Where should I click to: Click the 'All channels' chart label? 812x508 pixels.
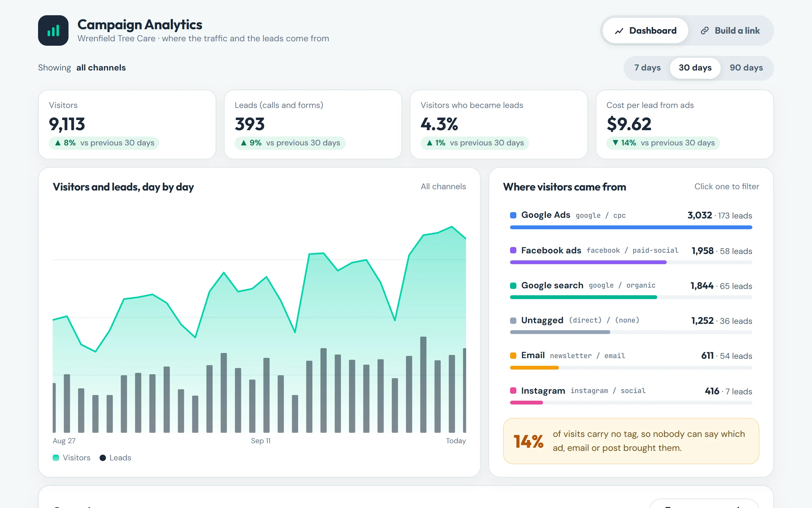[443, 186]
